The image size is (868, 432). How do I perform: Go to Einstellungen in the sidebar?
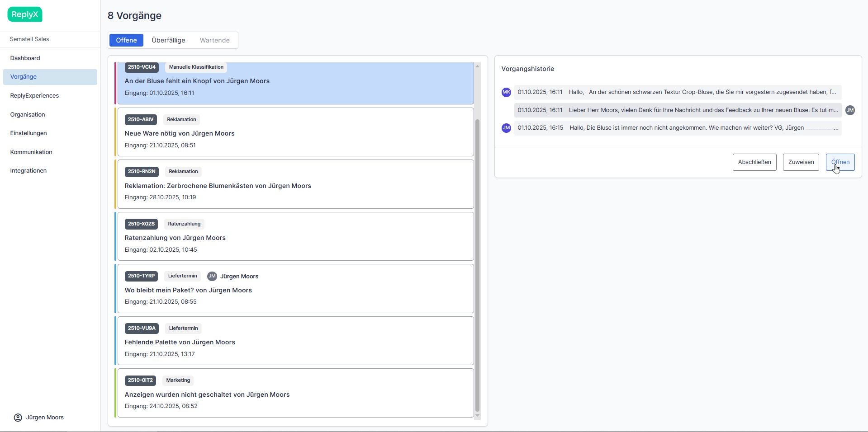tap(28, 133)
